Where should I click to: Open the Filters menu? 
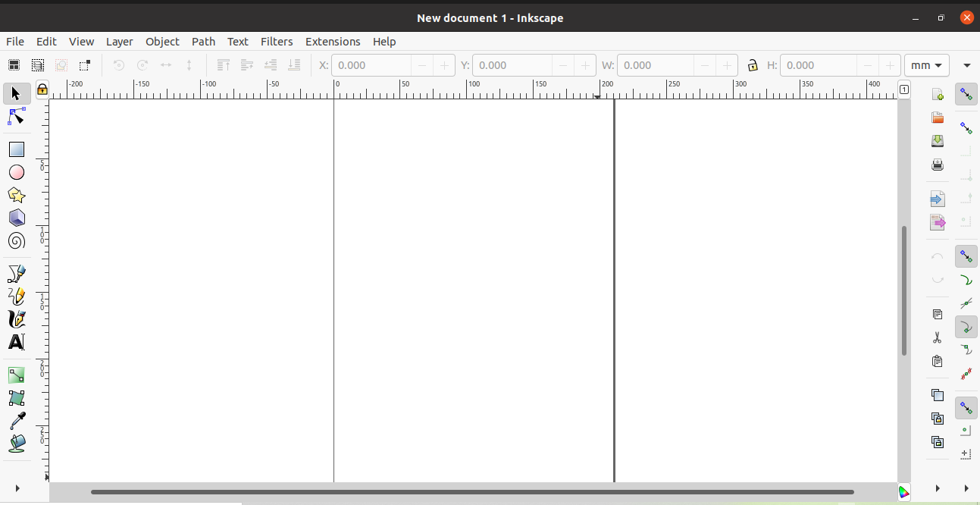(x=277, y=42)
